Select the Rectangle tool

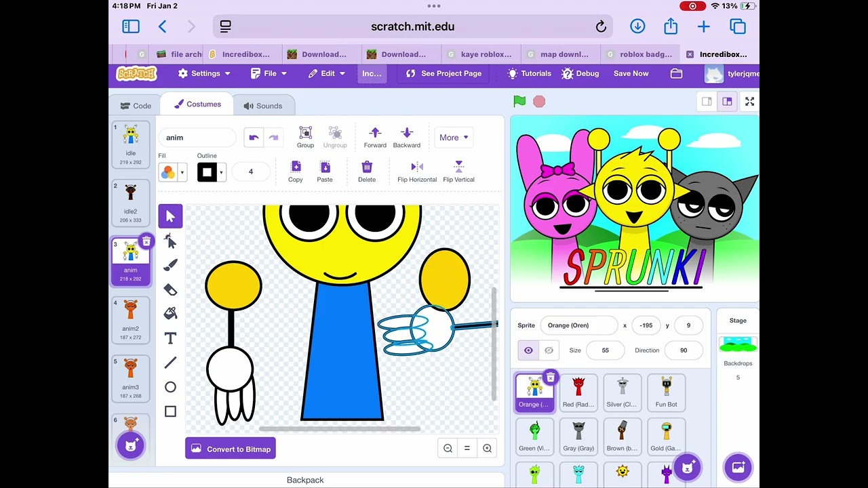coord(170,411)
